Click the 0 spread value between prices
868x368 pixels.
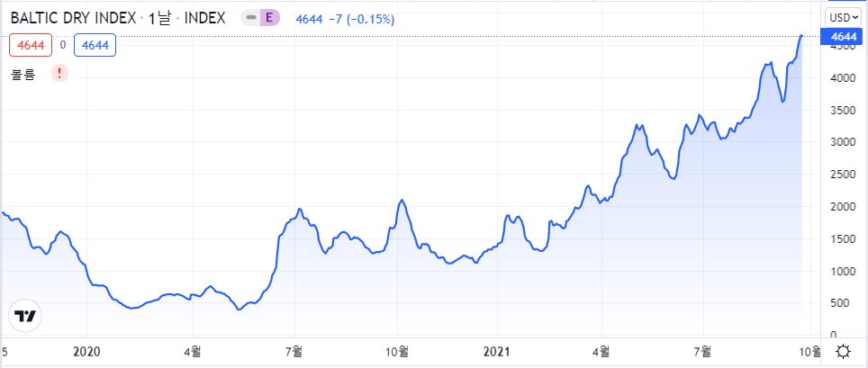62,45
